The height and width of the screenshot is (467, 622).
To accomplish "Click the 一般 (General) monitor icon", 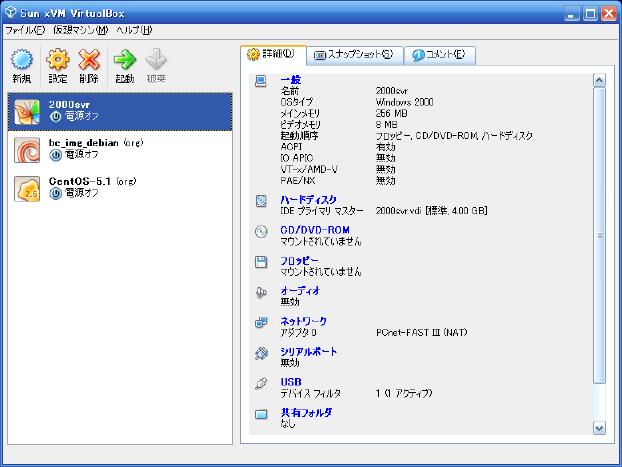I will point(261,81).
